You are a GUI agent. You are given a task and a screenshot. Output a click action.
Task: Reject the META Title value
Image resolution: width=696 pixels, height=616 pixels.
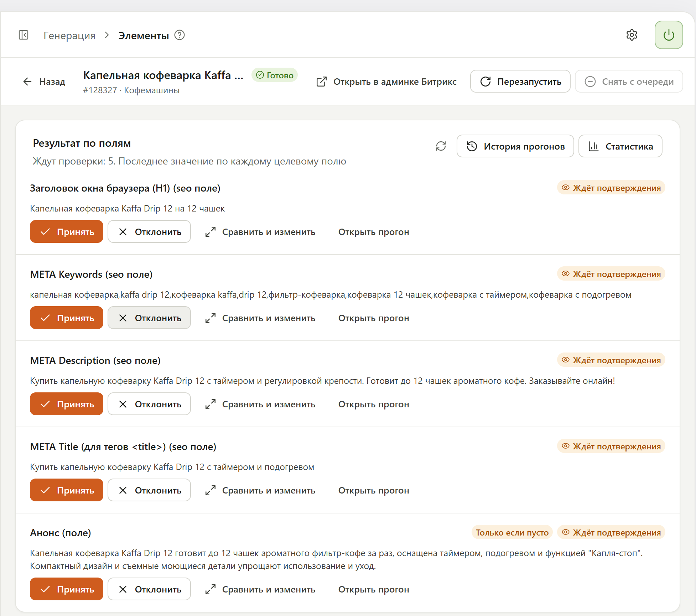149,490
